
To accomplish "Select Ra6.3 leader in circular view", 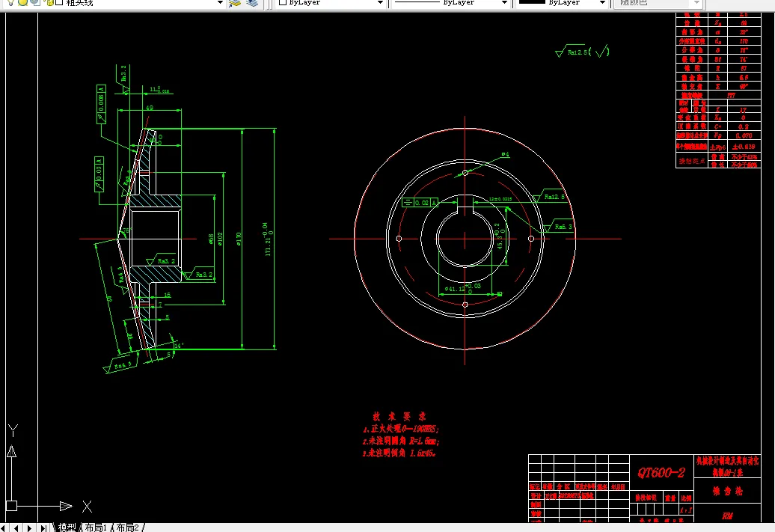I will pyautogui.click(x=559, y=227).
